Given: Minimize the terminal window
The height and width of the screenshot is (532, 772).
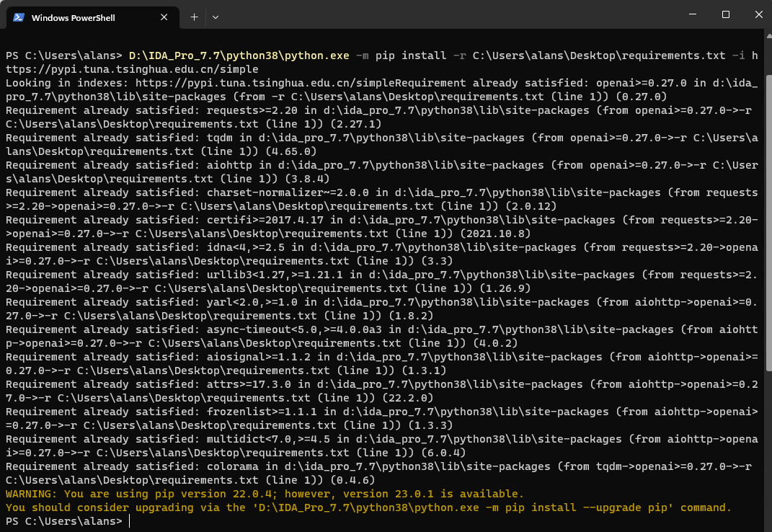Looking at the screenshot, I should click(x=693, y=15).
